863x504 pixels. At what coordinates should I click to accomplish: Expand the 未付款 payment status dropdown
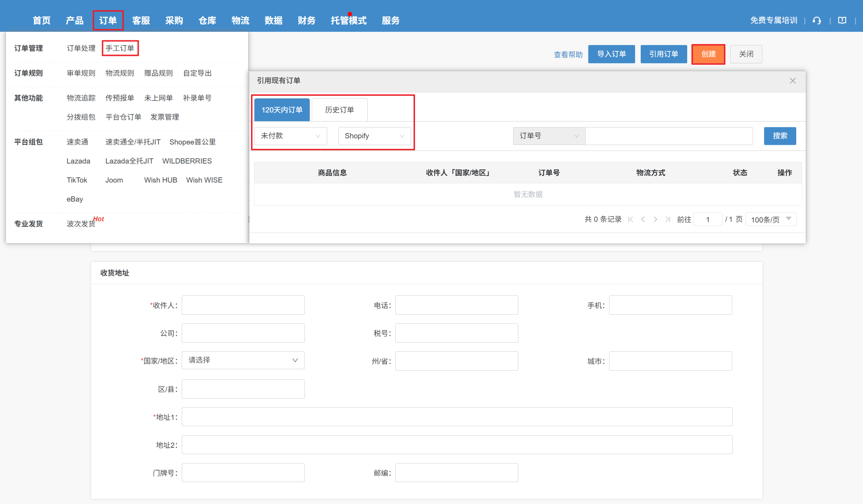tap(290, 136)
